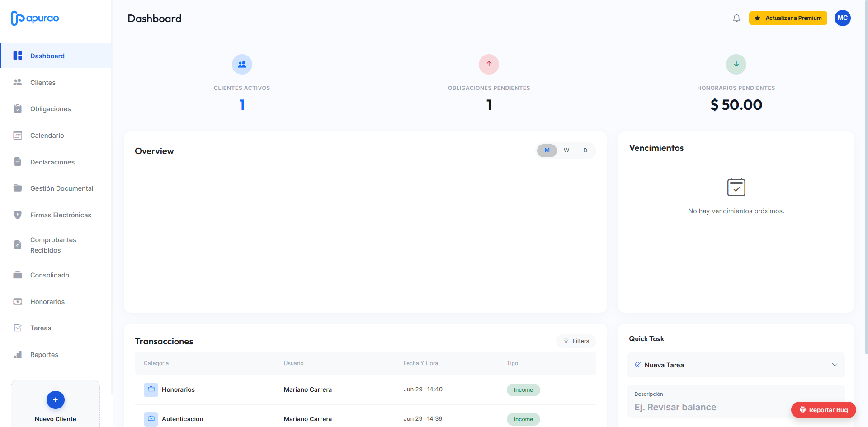Screen dimensions: 868x427
Task: Open the Filters for Transacciones
Action: pos(576,341)
